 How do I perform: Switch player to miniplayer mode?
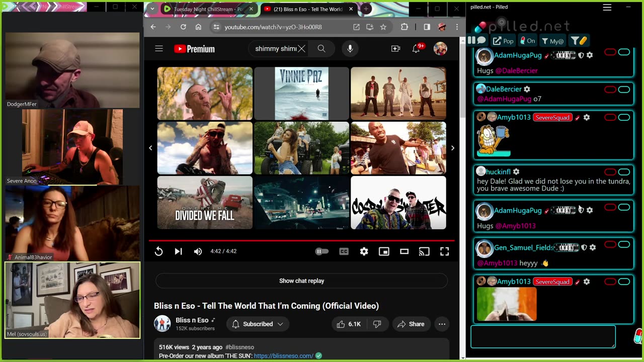tap(384, 251)
